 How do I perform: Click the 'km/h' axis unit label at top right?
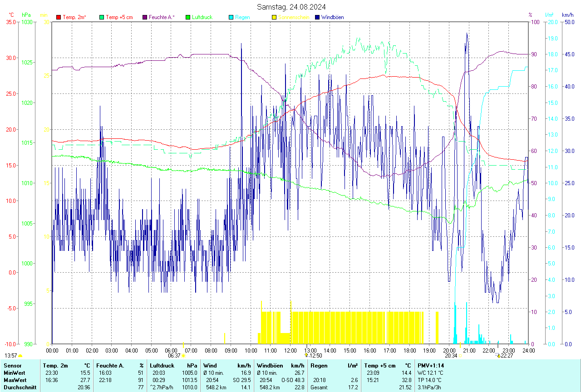pyautogui.click(x=568, y=15)
